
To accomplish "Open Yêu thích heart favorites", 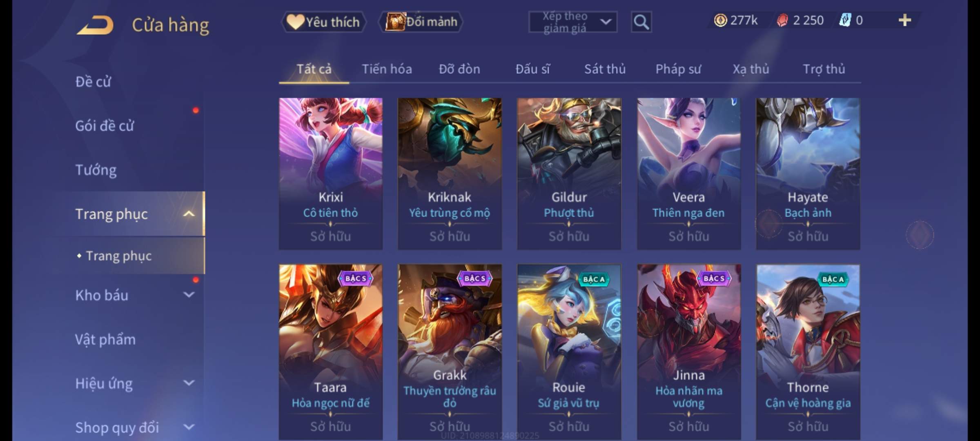I will coord(323,22).
